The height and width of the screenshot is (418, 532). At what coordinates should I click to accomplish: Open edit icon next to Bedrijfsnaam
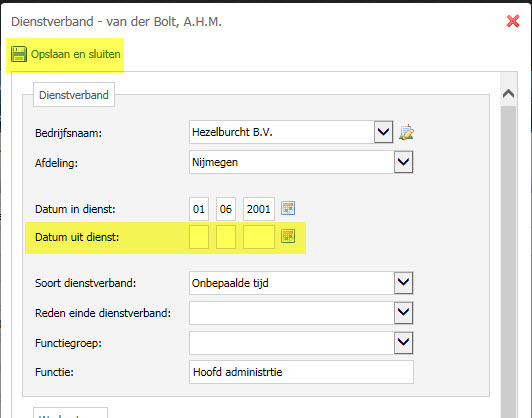[x=406, y=132]
